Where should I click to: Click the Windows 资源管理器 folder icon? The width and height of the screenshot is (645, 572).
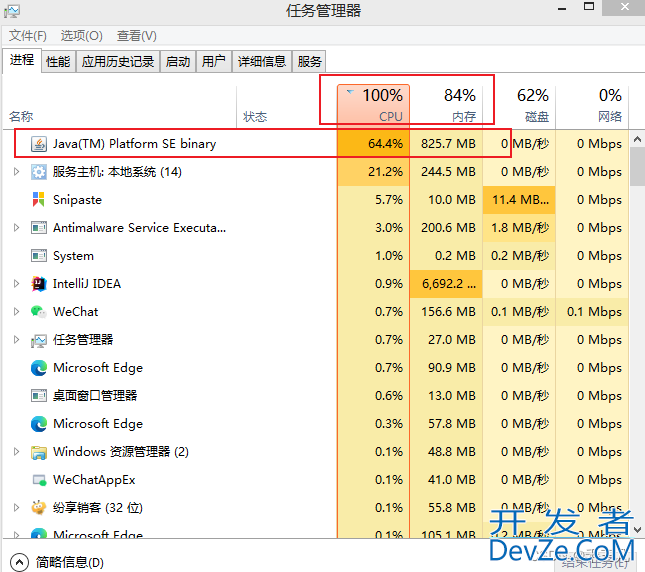coord(39,452)
